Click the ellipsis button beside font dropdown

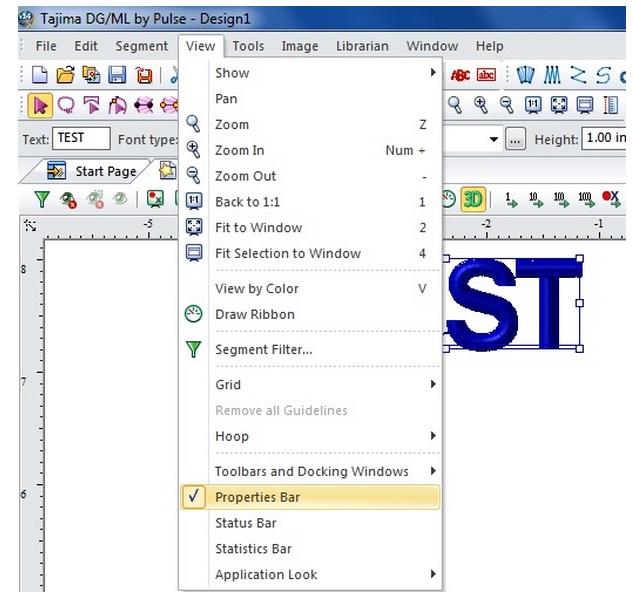coord(515,139)
